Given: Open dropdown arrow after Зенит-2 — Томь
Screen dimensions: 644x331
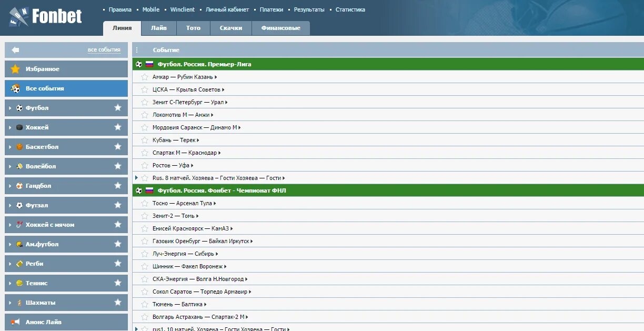Looking at the screenshot, I should pyautogui.click(x=197, y=216).
